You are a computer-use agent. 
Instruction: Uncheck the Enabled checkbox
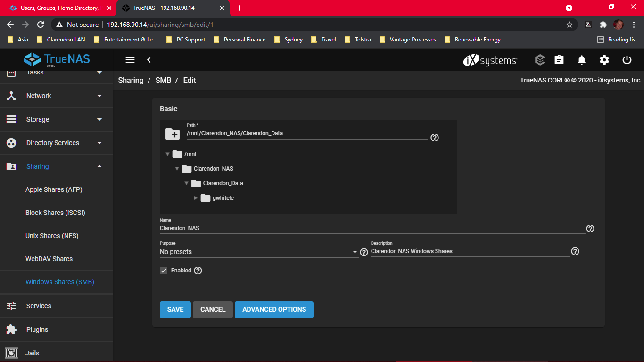pyautogui.click(x=164, y=271)
